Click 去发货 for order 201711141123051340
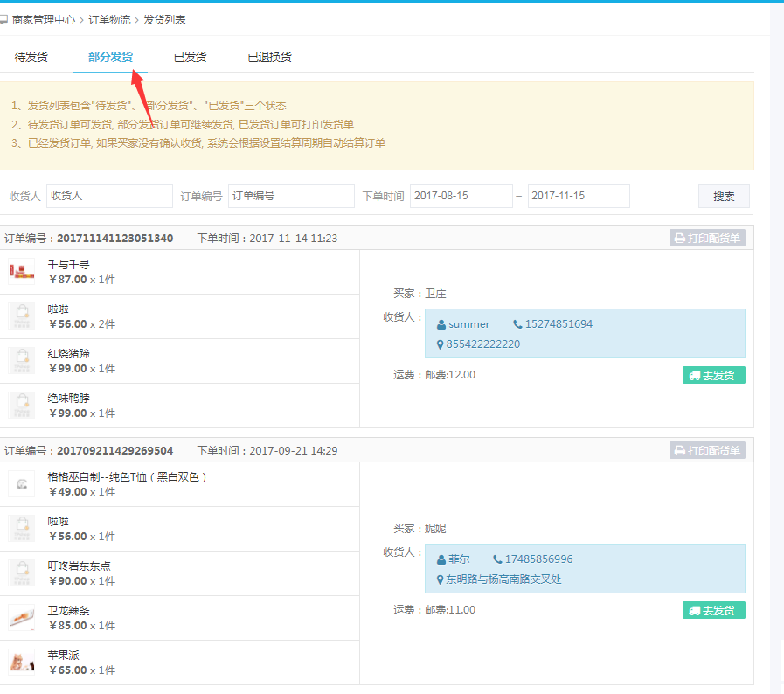This screenshot has height=694, width=784. click(x=713, y=375)
